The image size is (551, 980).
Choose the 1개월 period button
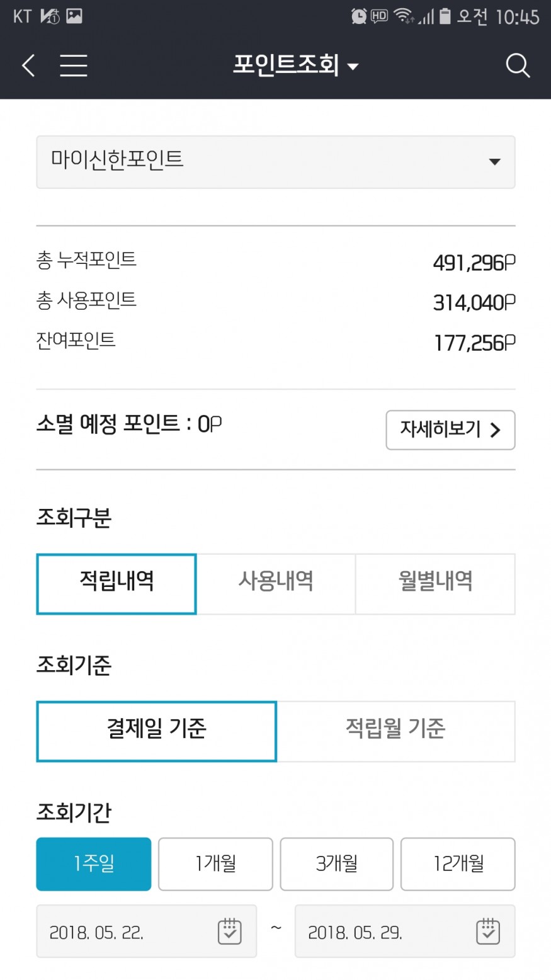[x=215, y=863]
